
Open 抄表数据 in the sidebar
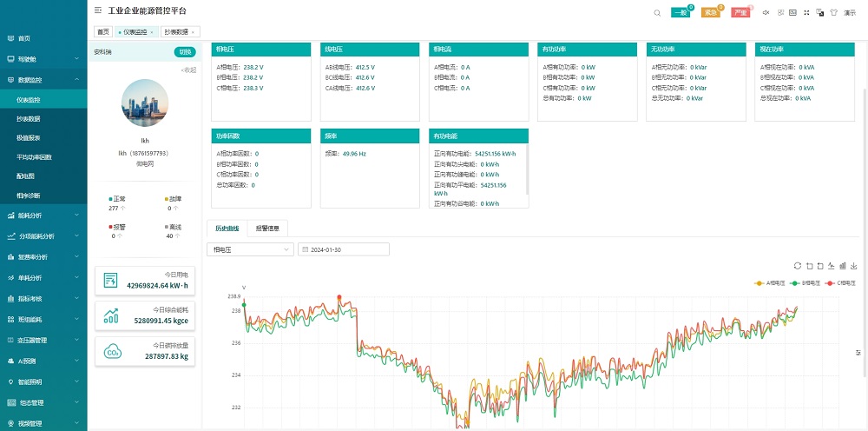[x=29, y=119]
